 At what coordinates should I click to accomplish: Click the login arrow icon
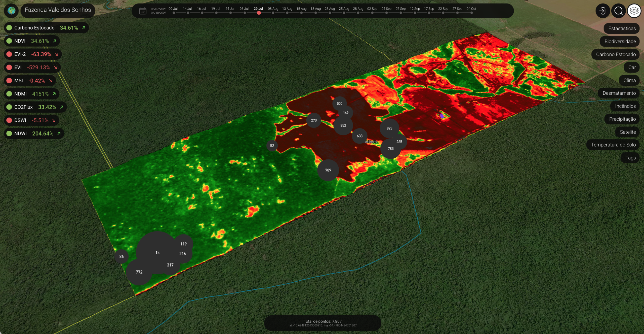(x=602, y=11)
